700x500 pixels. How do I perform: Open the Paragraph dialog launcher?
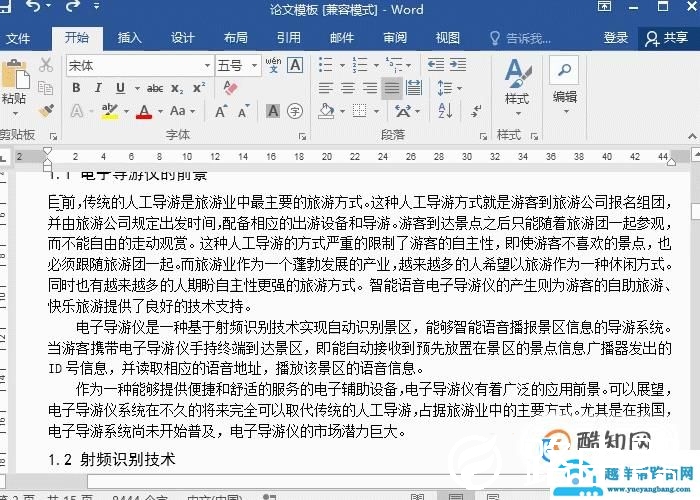click(x=483, y=136)
